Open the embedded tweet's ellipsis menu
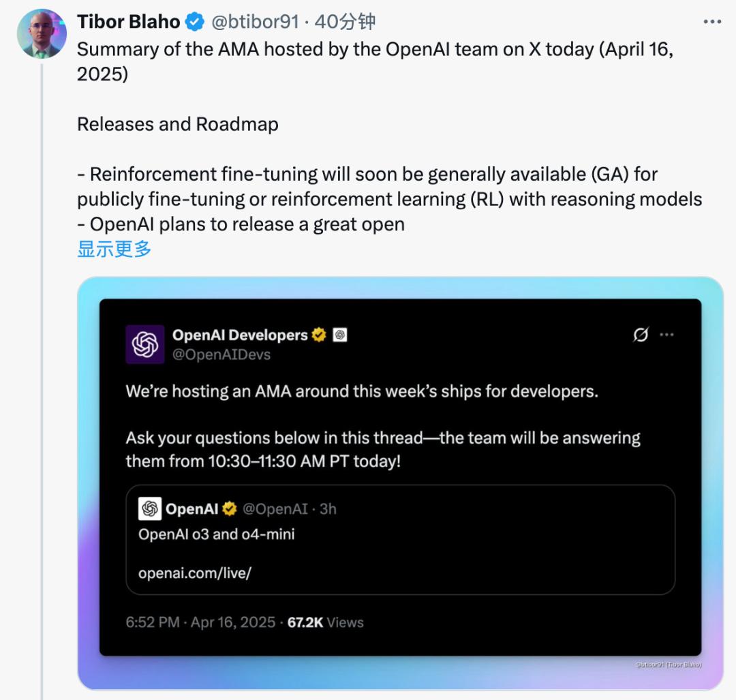 pyautogui.click(x=666, y=335)
